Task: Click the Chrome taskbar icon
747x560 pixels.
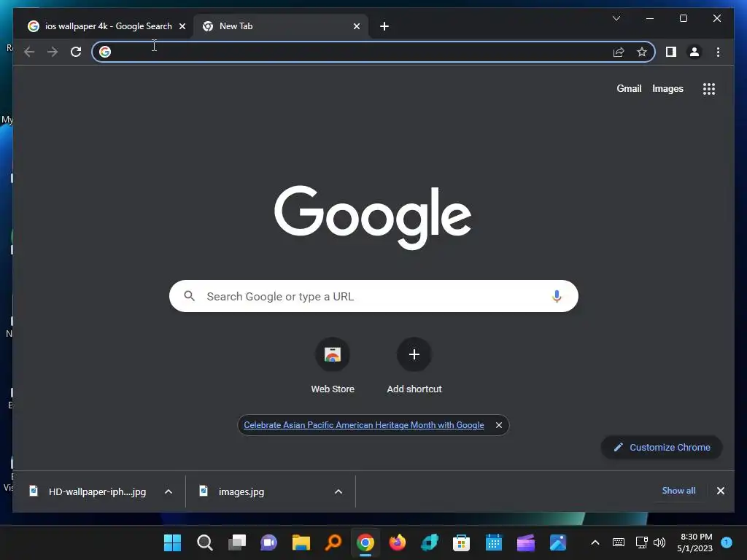Action: [x=365, y=542]
